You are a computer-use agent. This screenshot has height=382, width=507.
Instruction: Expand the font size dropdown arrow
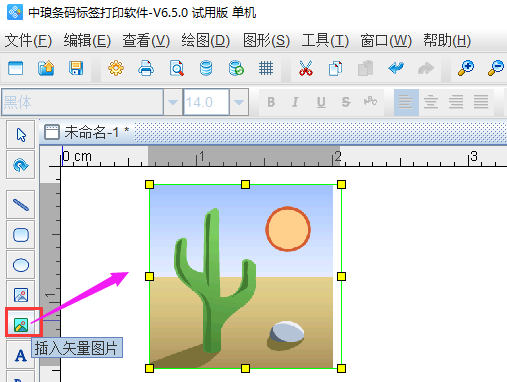point(239,102)
